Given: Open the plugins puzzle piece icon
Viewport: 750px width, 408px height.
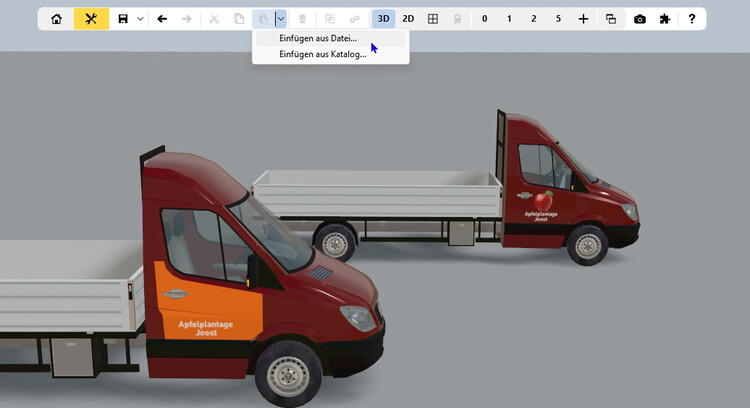Looking at the screenshot, I should coord(665,19).
